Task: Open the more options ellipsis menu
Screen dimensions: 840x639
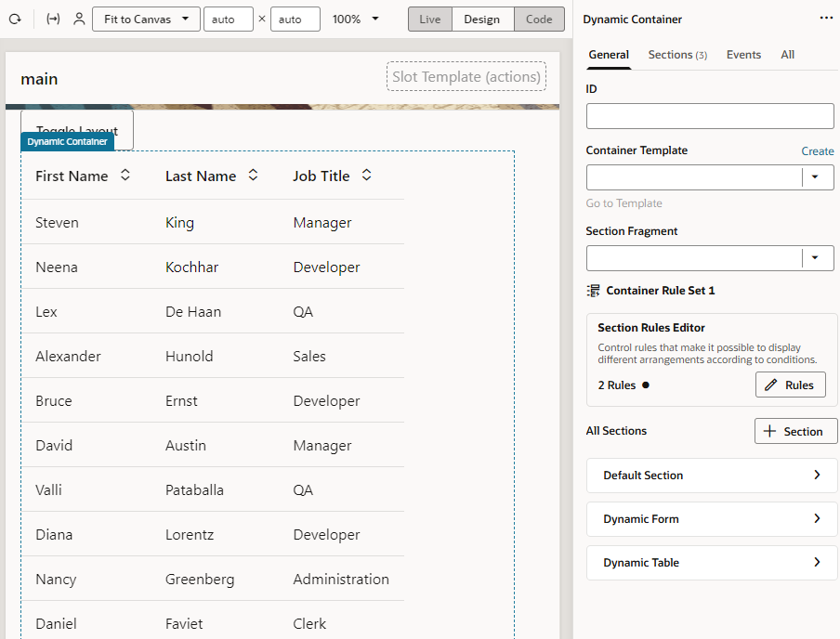Action: 826,19
